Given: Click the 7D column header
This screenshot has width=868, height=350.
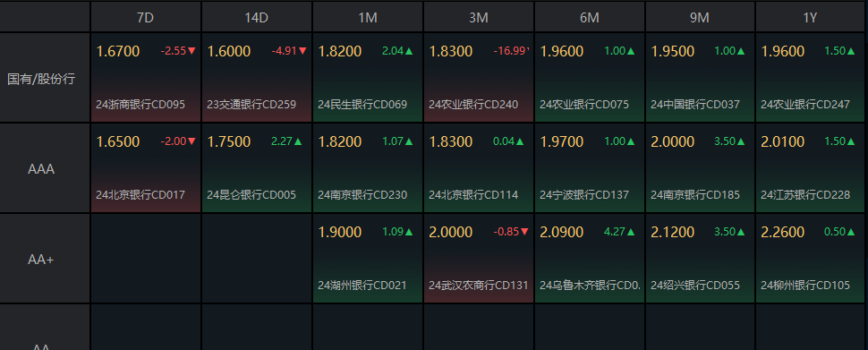Looking at the screenshot, I should click(146, 17).
